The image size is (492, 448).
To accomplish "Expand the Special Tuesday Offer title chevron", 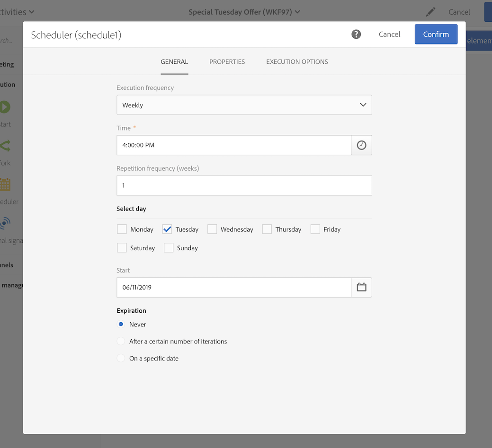I will [x=297, y=12].
